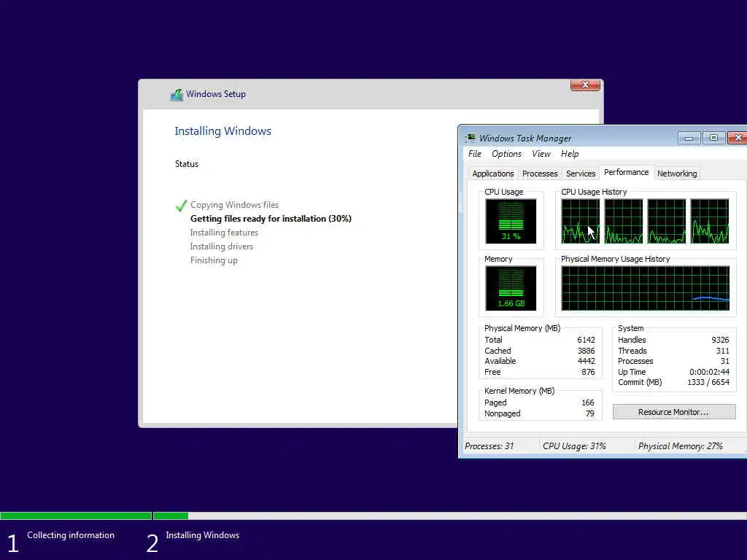The width and height of the screenshot is (747, 560).
Task: Switch to the Applications tab
Action: [492, 174]
